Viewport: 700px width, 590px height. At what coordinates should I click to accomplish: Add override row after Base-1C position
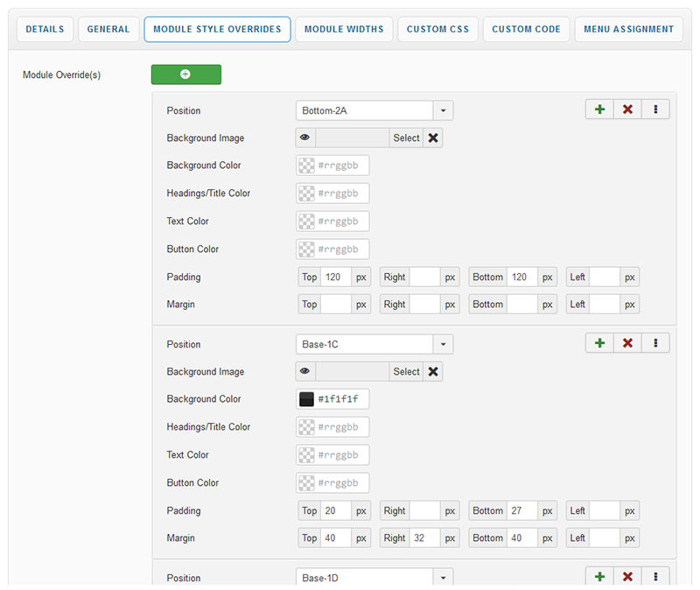click(599, 343)
